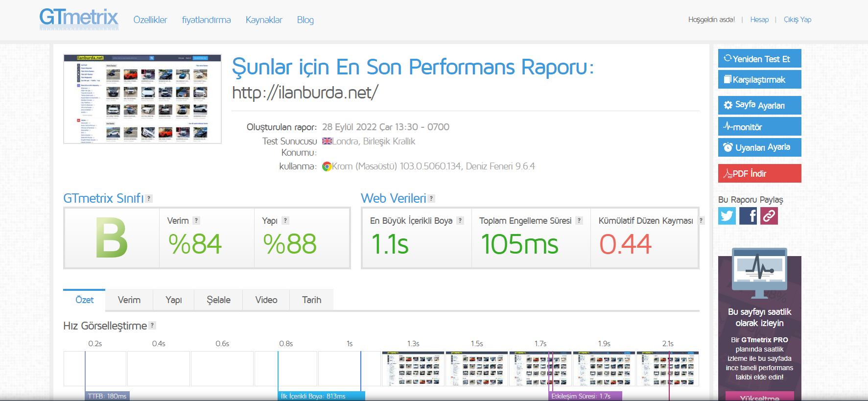
Task: Share report via Twitter icon
Action: pyautogui.click(x=727, y=216)
